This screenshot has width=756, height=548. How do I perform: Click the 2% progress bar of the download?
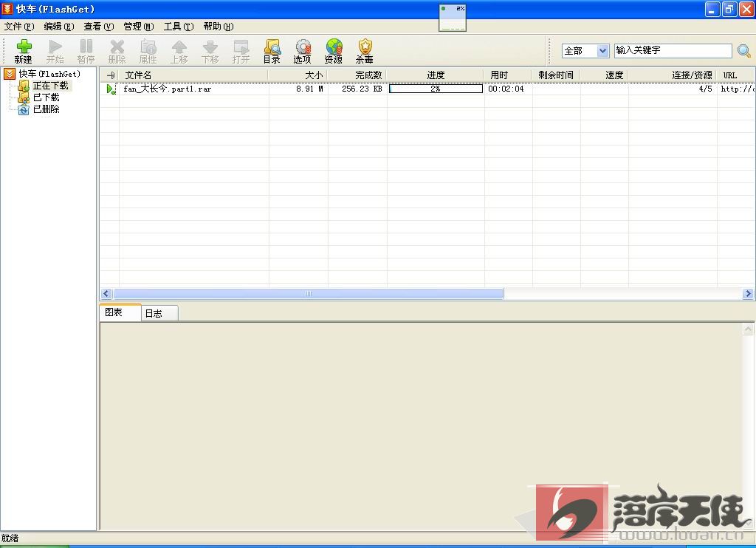click(x=436, y=89)
